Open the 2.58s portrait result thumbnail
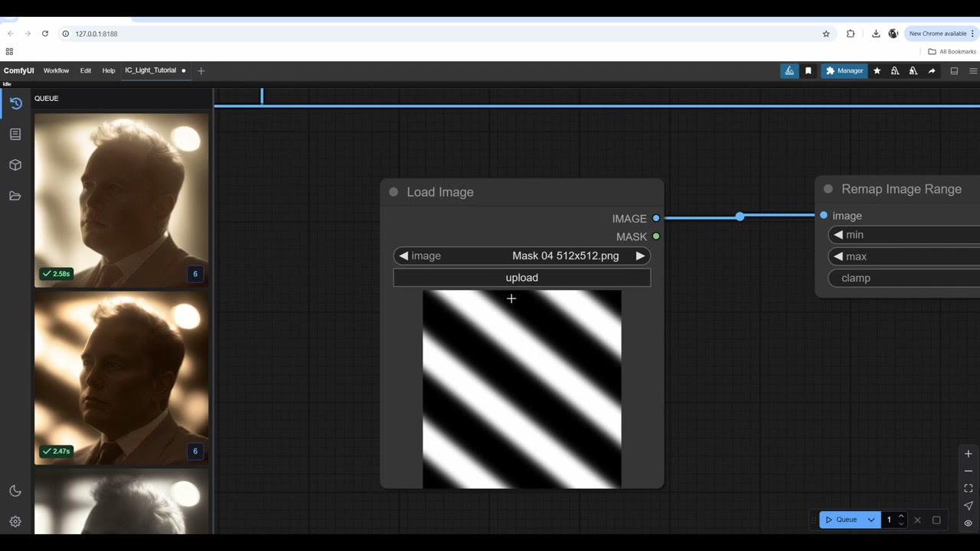This screenshot has width=980, height=551. (x=121, y=201)
